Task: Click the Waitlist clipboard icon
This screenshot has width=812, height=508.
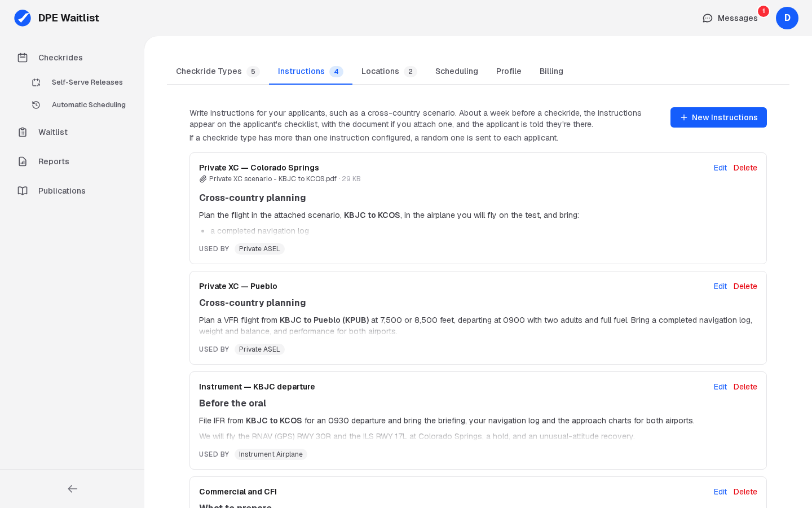Action: 23,132
